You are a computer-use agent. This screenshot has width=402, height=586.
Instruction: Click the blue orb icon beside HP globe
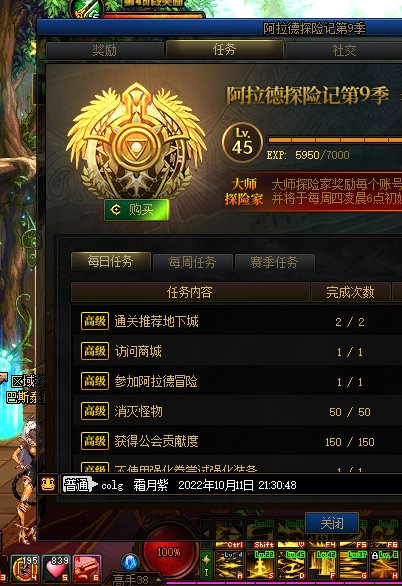coord(130,562)
